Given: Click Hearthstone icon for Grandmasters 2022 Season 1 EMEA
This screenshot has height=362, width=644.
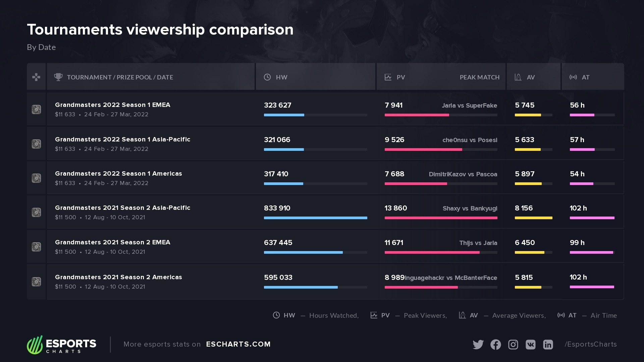Looking at the screenshot, I should tap(36, 110).
